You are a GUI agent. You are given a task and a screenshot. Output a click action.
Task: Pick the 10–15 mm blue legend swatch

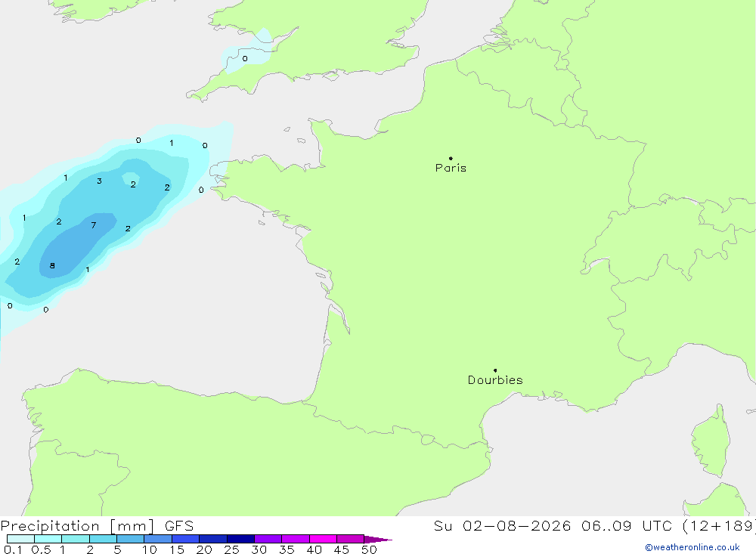coord(158,539)
